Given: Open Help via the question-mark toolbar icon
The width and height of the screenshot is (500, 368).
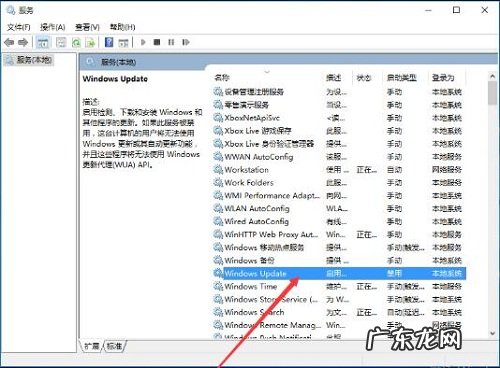Looking at the screenshot, I should click(x=109, y=42).
